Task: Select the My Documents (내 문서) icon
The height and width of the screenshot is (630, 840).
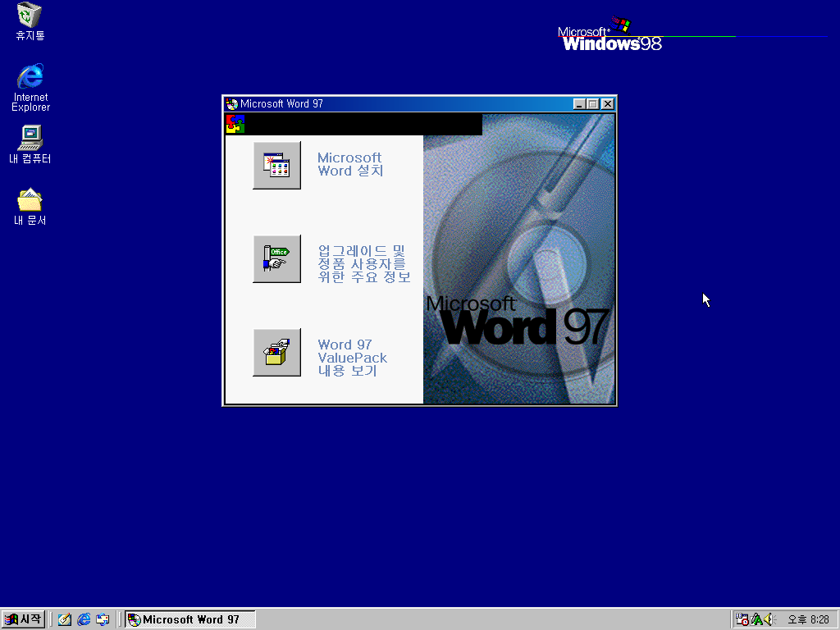Action: pos(30,207)
